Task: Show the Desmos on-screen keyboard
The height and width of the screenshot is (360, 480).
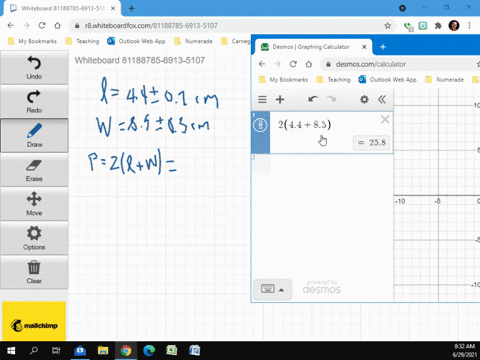Action: click(x=268, y=289)
